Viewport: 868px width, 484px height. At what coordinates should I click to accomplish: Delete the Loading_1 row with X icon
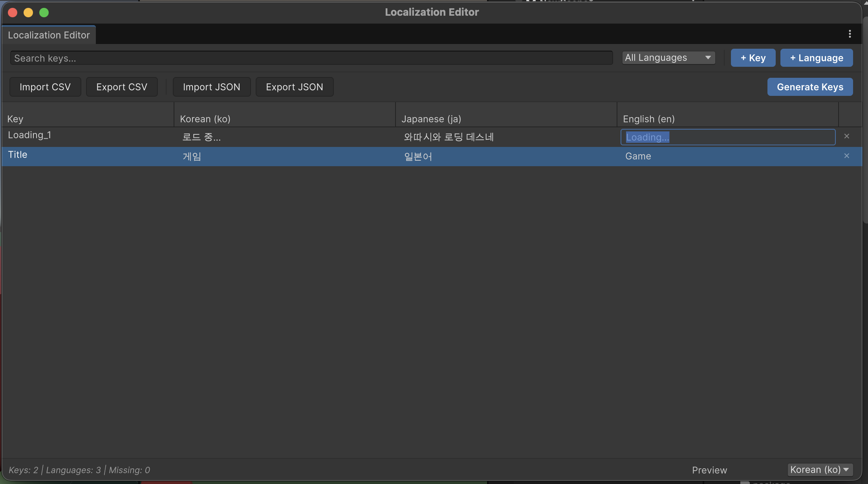846,136
